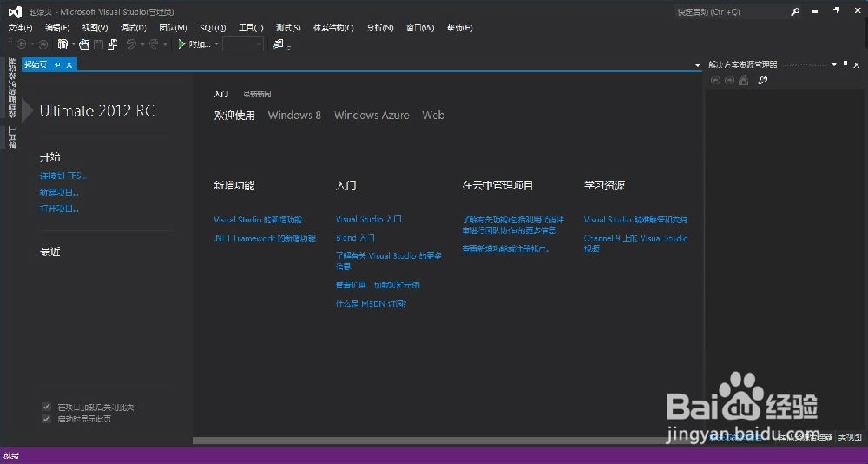868x464 pixels.
Task: Open the 'Blend 入门' link
Action: 355,238
